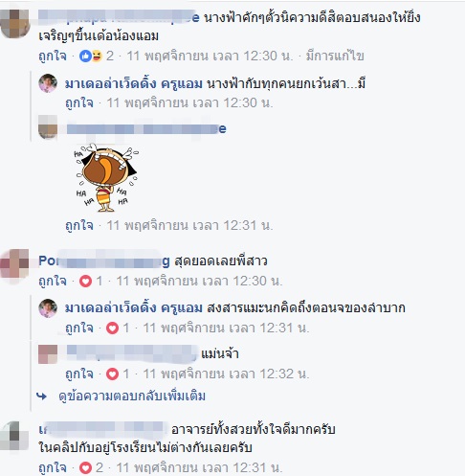Like the first comment นางฟ้าคักๆ

[53, 57]
